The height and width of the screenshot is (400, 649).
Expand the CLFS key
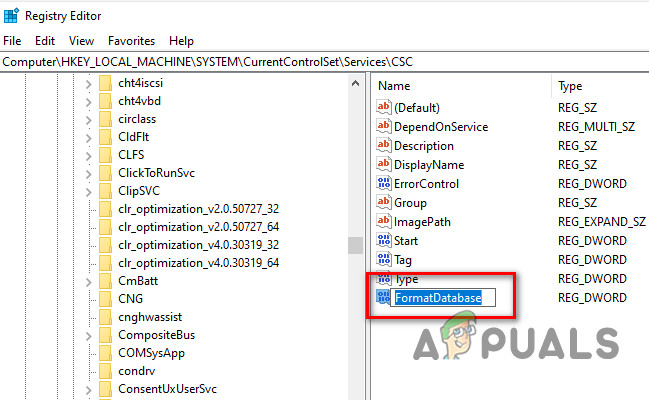[88, 155]
